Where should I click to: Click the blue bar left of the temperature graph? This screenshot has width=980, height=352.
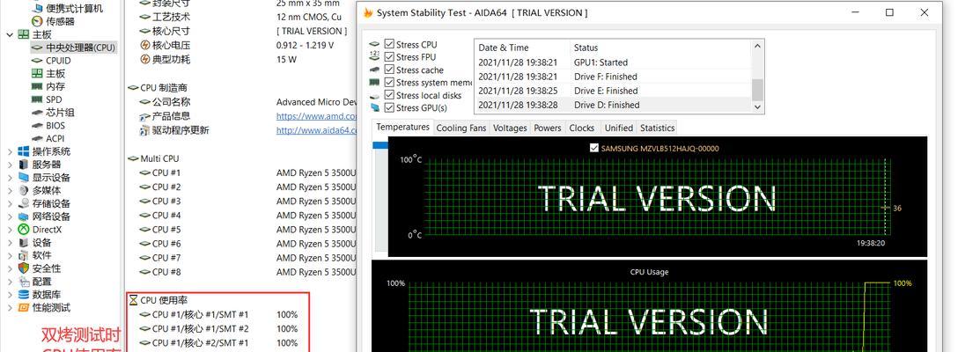click(x=379, y=145)
